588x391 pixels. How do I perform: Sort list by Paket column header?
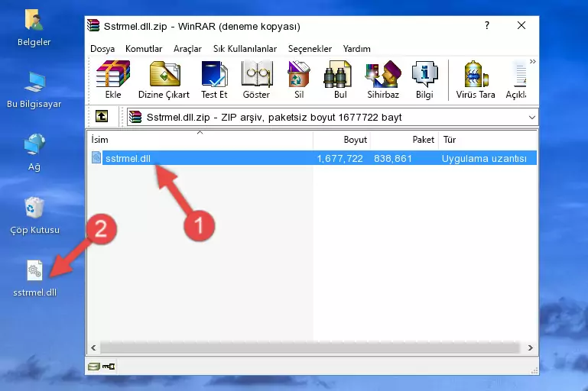(404, 140)
